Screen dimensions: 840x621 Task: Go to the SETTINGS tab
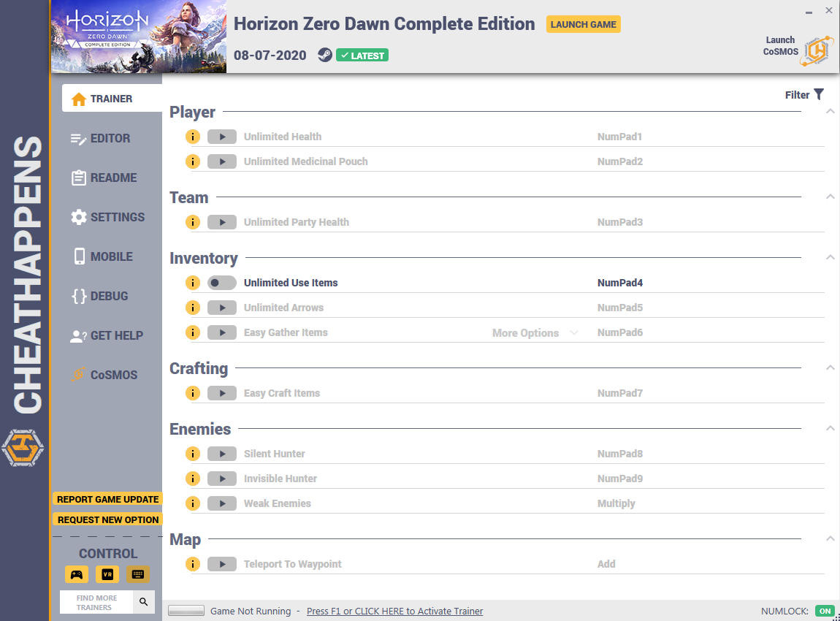point(107,217)
